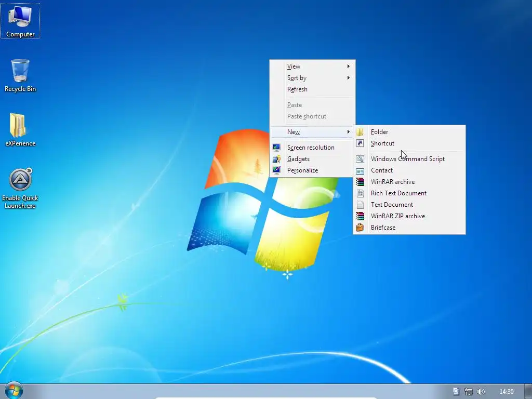Click the Windows Command Script gear icon

click(360, 159)
